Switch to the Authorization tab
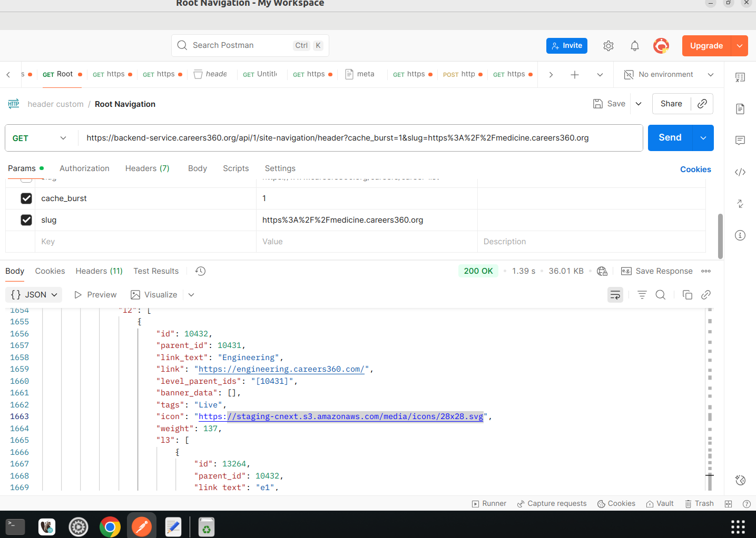Screen dimensions: 756x538 [84, 168]
